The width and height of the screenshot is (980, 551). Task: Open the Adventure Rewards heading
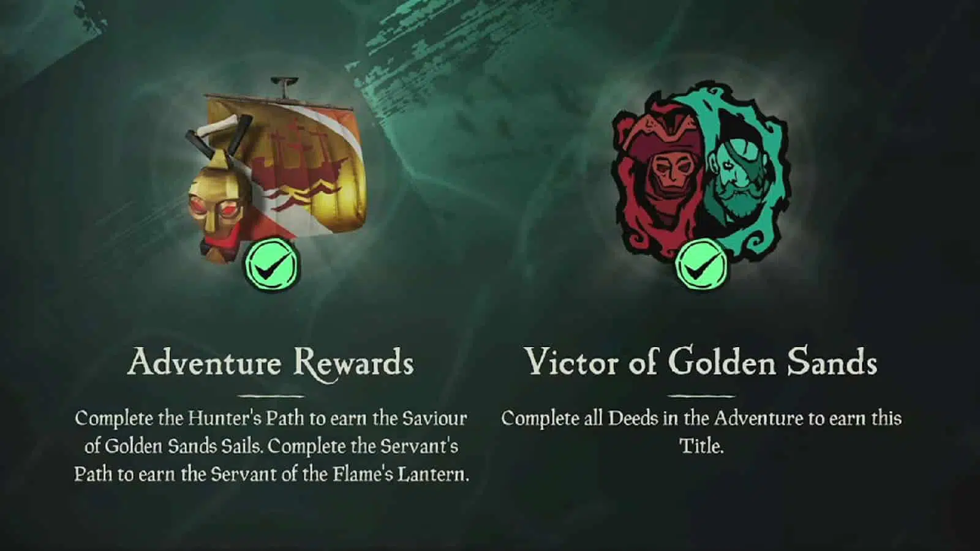(271, 362)
